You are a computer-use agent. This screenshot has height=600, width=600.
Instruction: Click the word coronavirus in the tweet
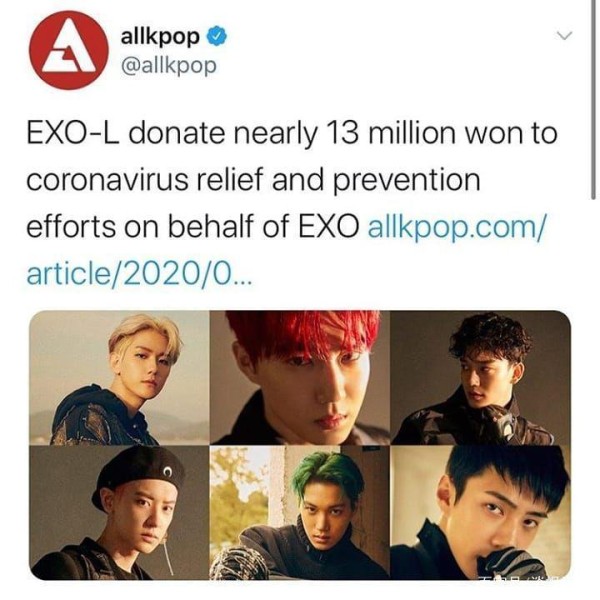(108, 180)
